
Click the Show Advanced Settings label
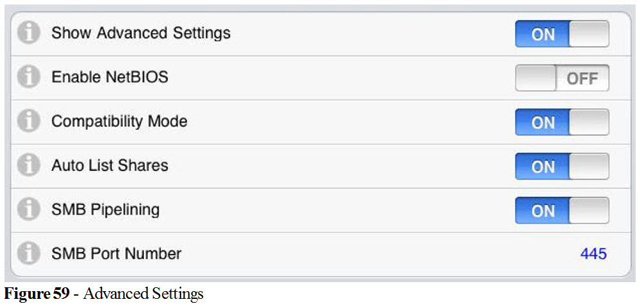click(141, 33)
